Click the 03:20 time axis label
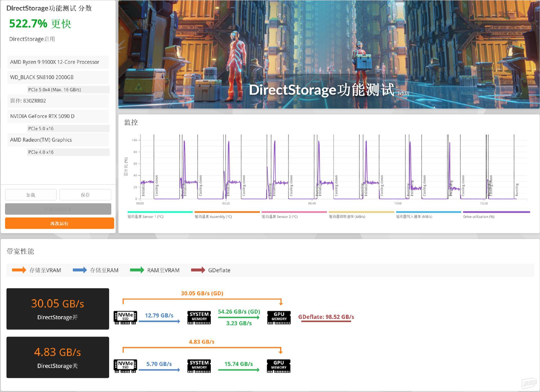Screen dimensions: 540x392 coord(226,203)
